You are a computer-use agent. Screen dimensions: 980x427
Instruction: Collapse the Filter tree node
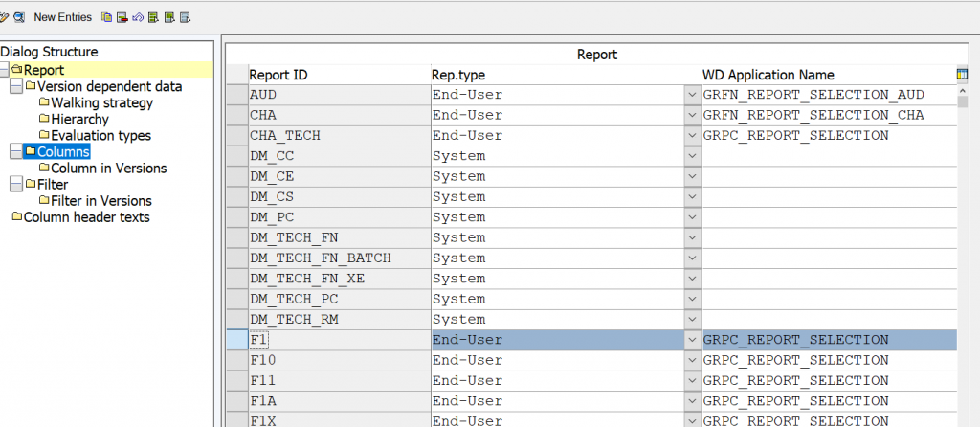pos(15,185)
